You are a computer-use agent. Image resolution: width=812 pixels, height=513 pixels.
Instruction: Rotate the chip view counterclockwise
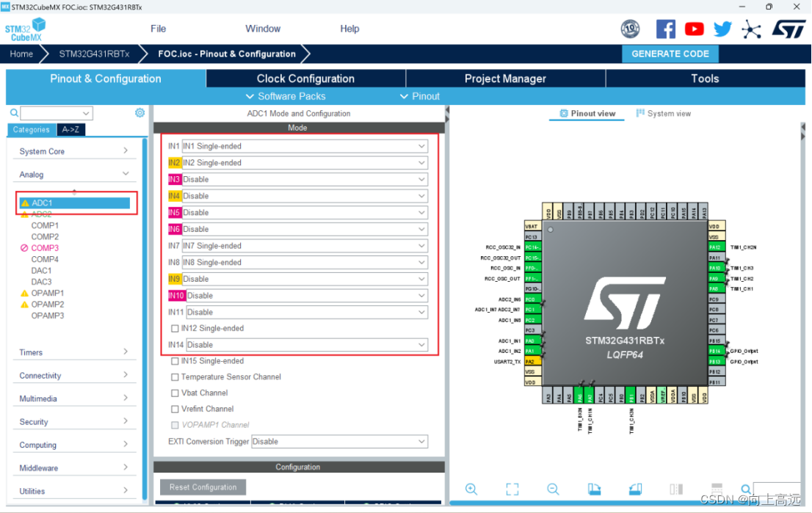(x=636, y=489)
